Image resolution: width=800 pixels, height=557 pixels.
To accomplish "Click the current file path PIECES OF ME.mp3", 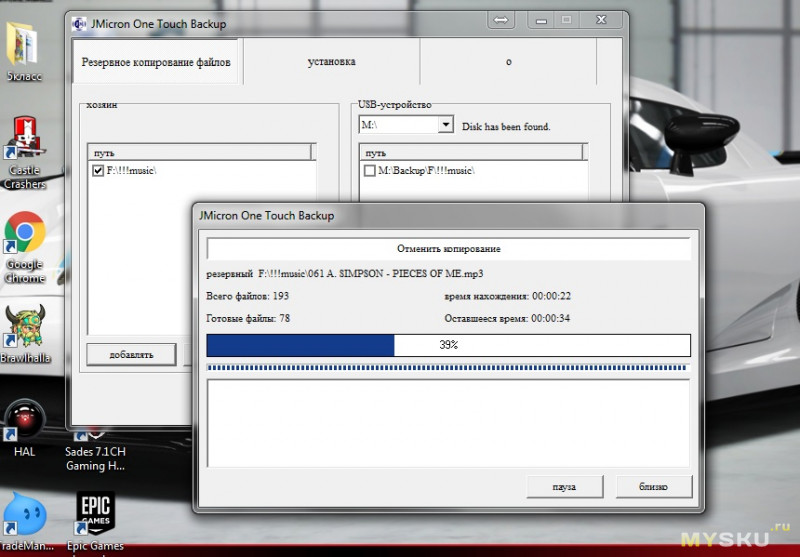I will (370, 273).
